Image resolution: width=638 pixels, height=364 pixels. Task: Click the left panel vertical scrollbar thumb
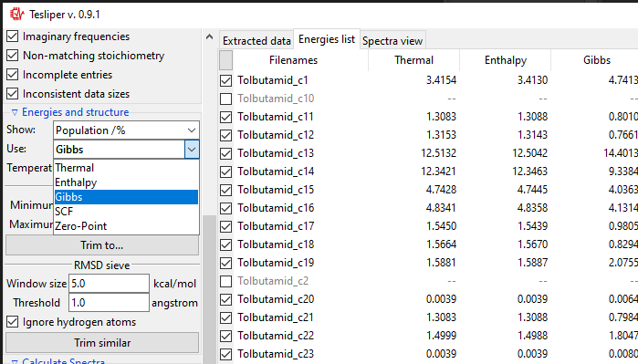click(210, 289)
